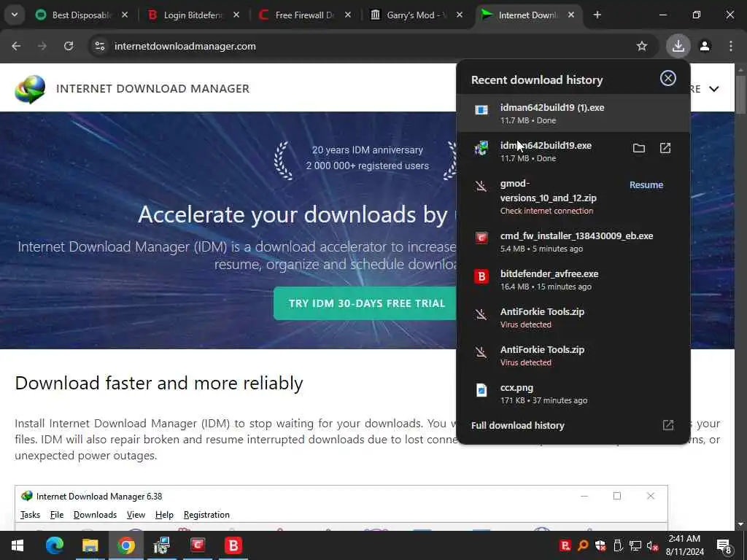The image size is (747, 560).
Task: Launch Microsoft Edge from the taskbar
Action: coord(54,545)
